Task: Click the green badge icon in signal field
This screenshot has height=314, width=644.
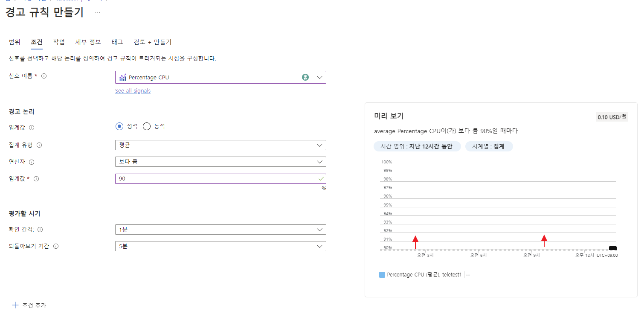Action: pos(305,77)
